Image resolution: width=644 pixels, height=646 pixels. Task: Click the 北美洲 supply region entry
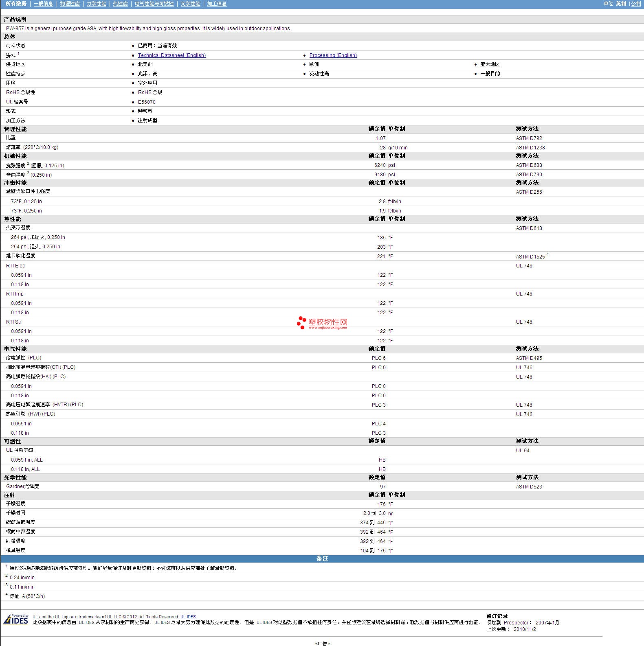[145, 64]
